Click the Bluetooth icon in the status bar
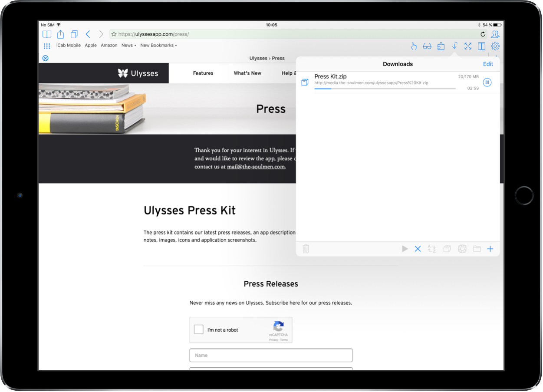543x392 pixels. 479,25
